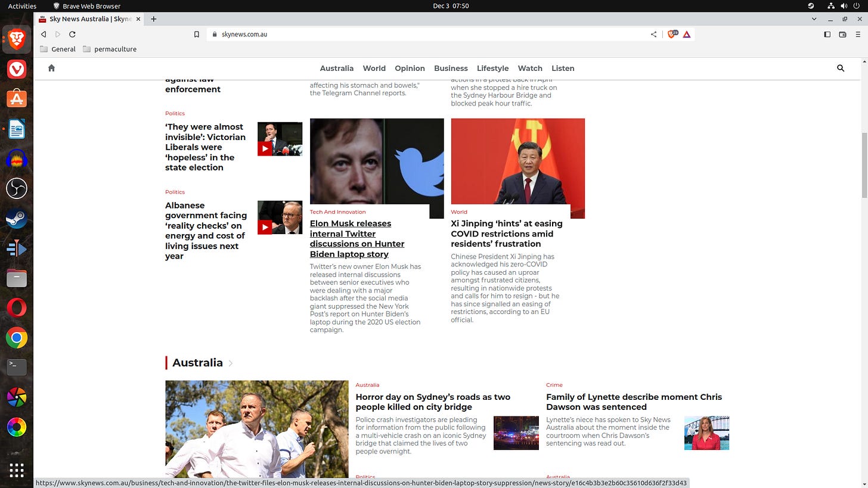Expand the tab search dropdown arrow
The height and width of the screenshot is (488, 868).
point(814,19)
